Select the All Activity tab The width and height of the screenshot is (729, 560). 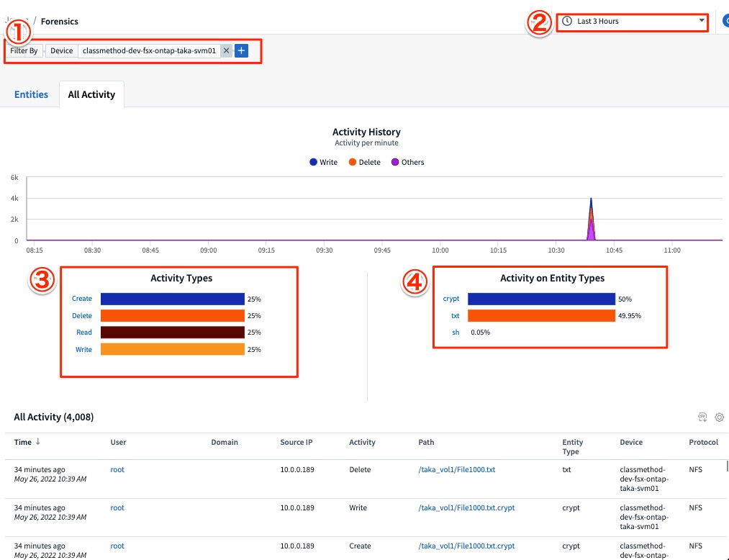point(91,94)
